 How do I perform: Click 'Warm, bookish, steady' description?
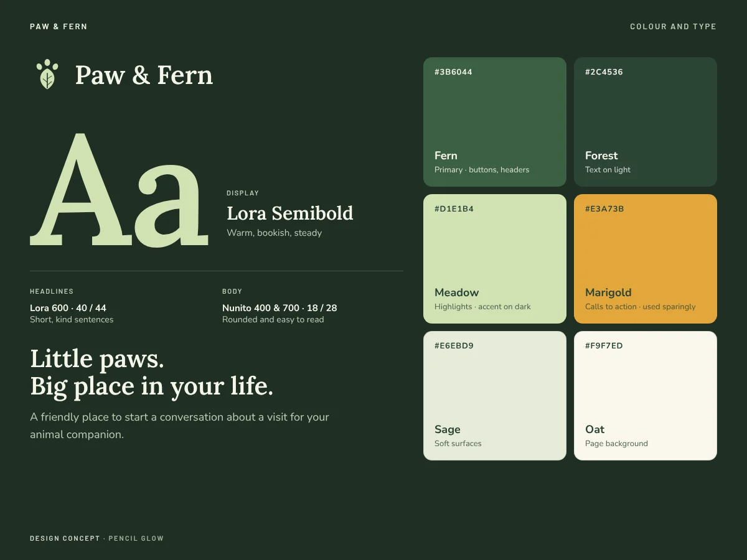pos(275,233)
